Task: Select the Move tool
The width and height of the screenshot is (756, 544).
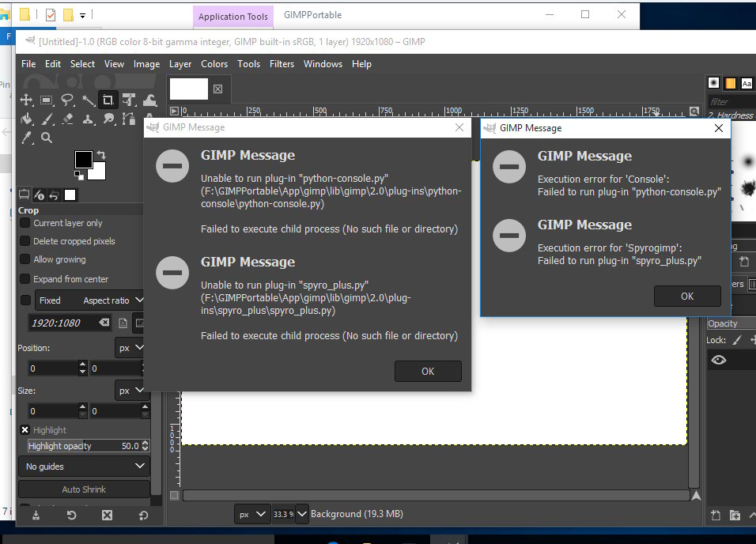Action: point(26,100)
